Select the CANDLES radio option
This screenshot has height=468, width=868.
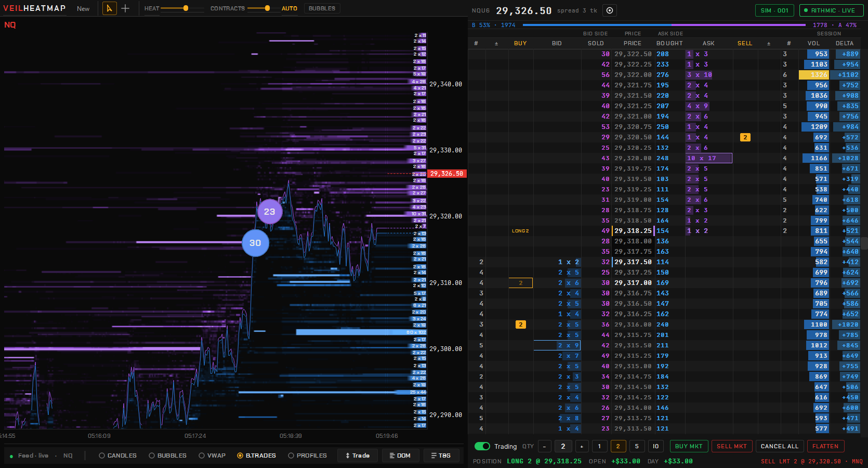tap(118, 456)
